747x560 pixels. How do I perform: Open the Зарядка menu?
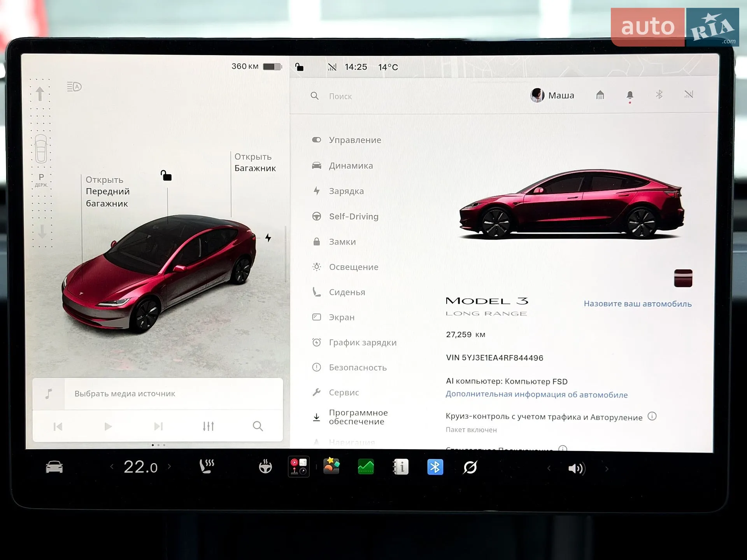tap(338, 191)
